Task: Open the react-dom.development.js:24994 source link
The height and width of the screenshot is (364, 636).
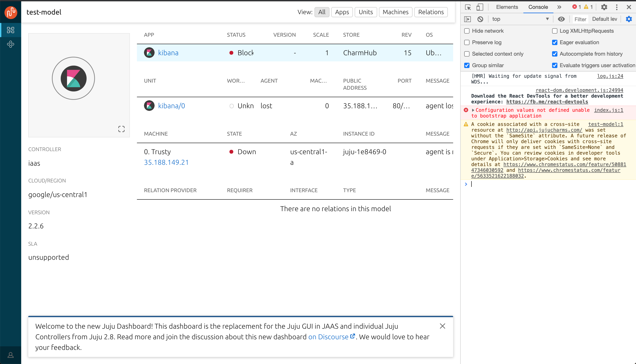Action: click(x=579, y=90)
